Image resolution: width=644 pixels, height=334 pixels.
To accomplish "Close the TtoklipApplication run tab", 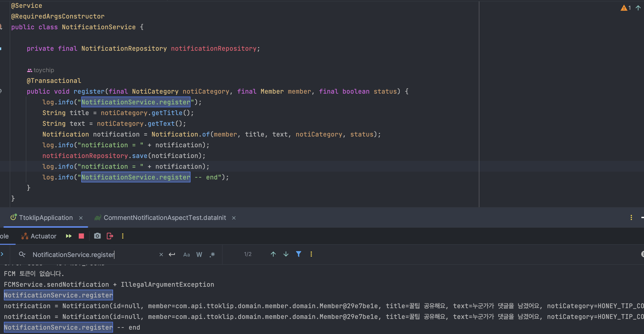I will click(x=81, y=218).
